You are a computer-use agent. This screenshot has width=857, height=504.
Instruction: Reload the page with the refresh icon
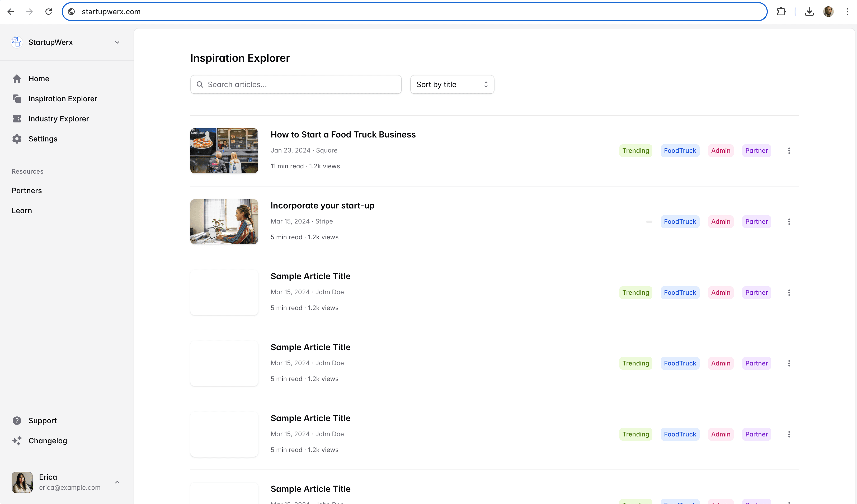pos(49,12)
